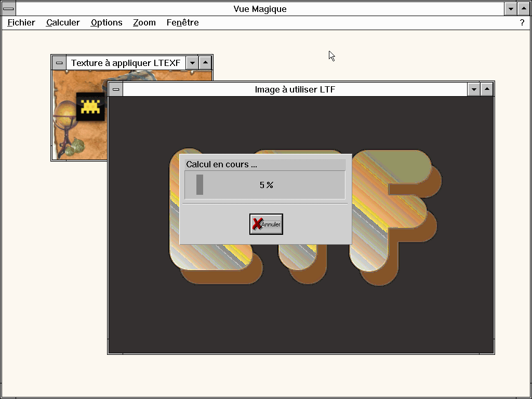This screenshot has height=399, width=532.
Task: Open Vue Magique system control menu
Action: [x=8, y=9]
